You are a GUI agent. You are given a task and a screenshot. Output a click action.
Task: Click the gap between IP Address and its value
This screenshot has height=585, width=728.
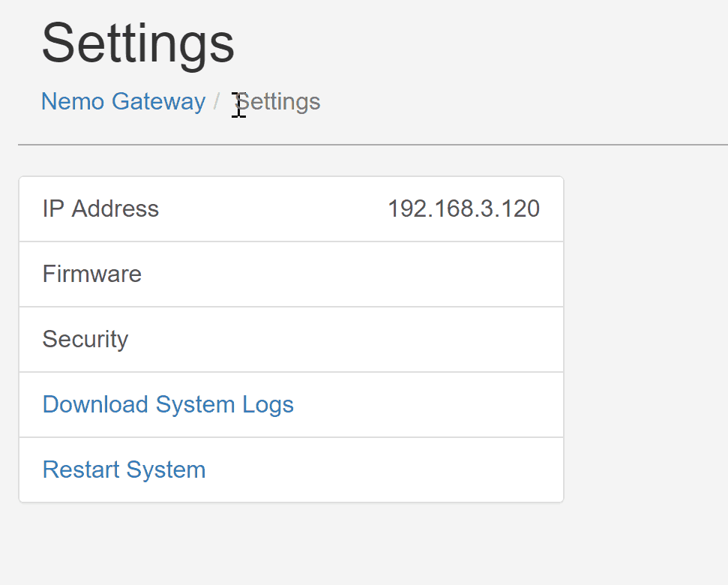(274, 208)
